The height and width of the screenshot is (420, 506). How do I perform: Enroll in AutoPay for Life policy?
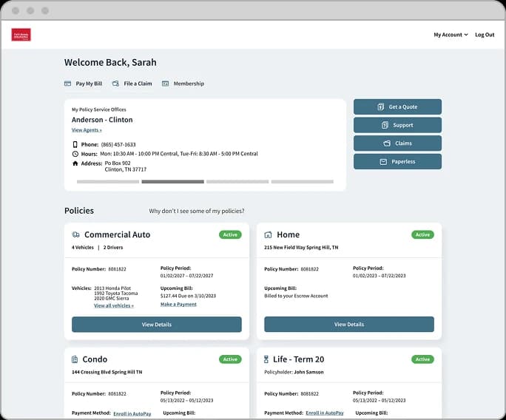coord(325,413)
